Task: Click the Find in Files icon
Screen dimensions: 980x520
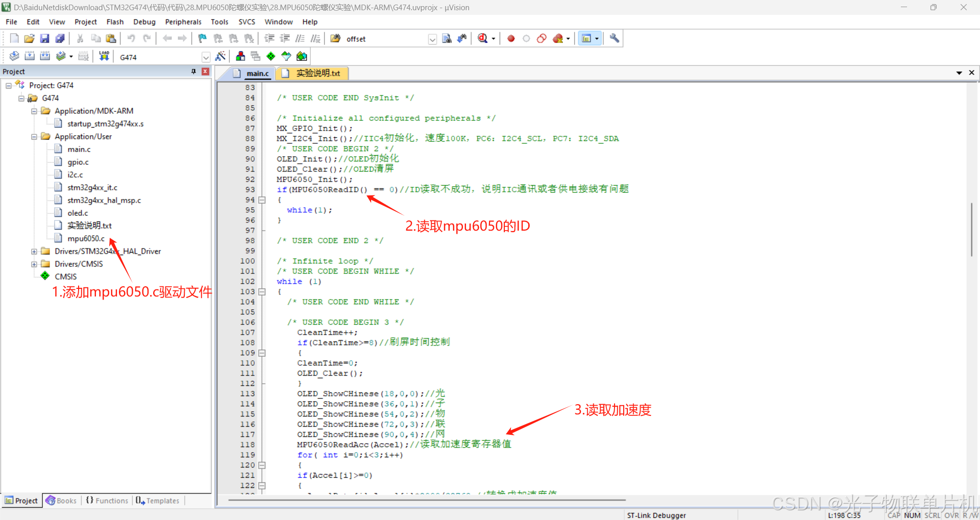Action: pyautogui.click(x=335, y=38)
